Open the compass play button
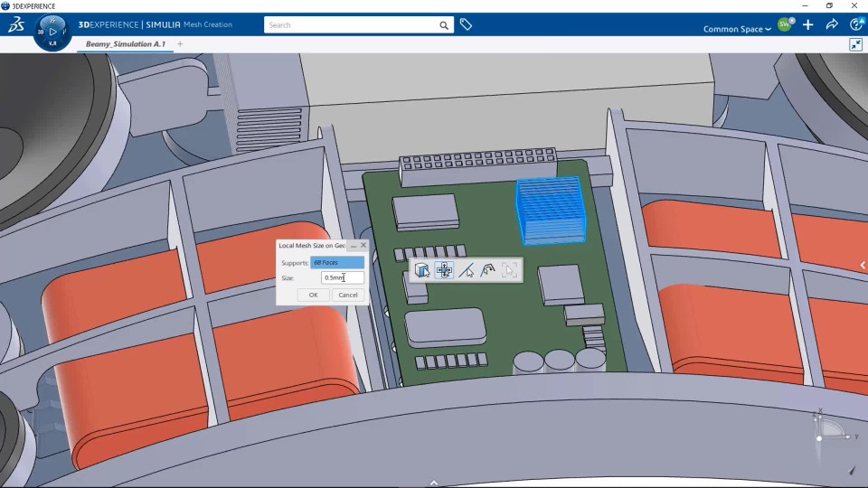Screen dimensions: 868x488 click(x=52, y=33)
